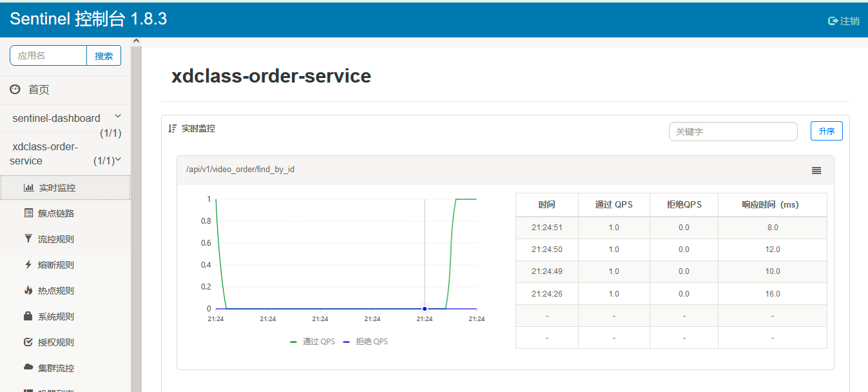The height and width of the screenshot is (392, 868).
Task: Click the bar chart icon for 实时监控
Action: click(x=28, y=188)
